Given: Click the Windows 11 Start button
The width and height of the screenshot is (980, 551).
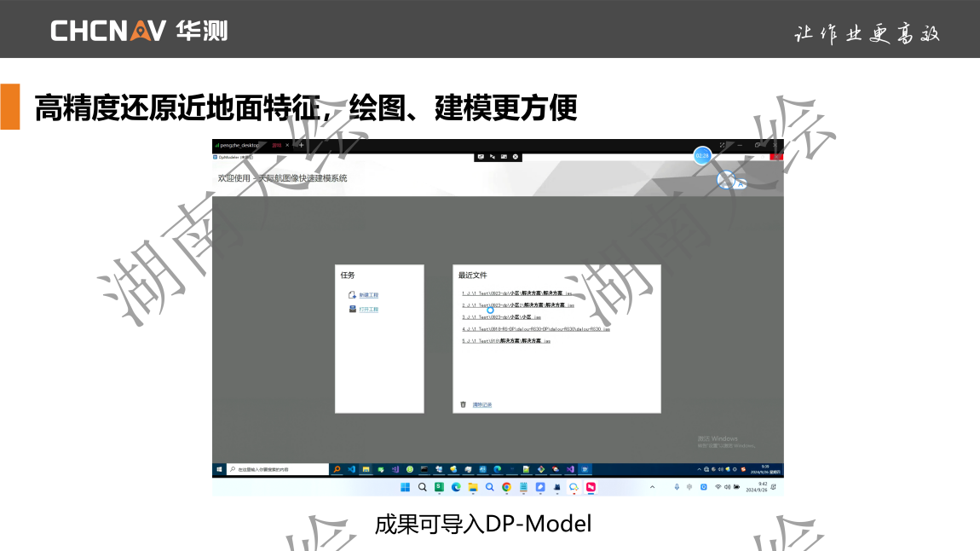Looking at the screenshot, I should coord(406,487).
